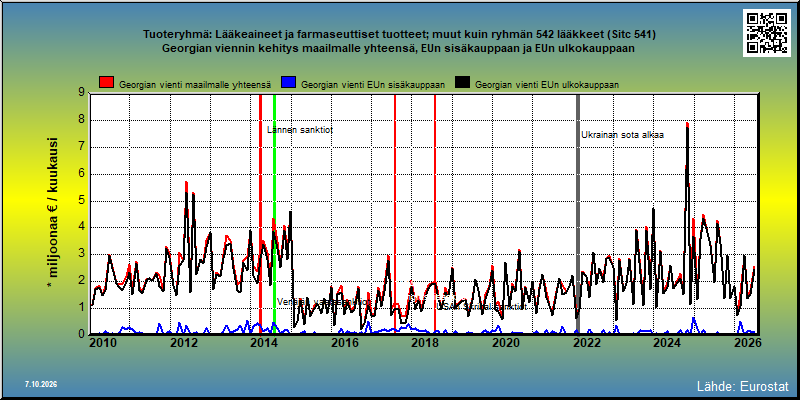
Task: Click y-axis value 6
Action: click(81, 173)
